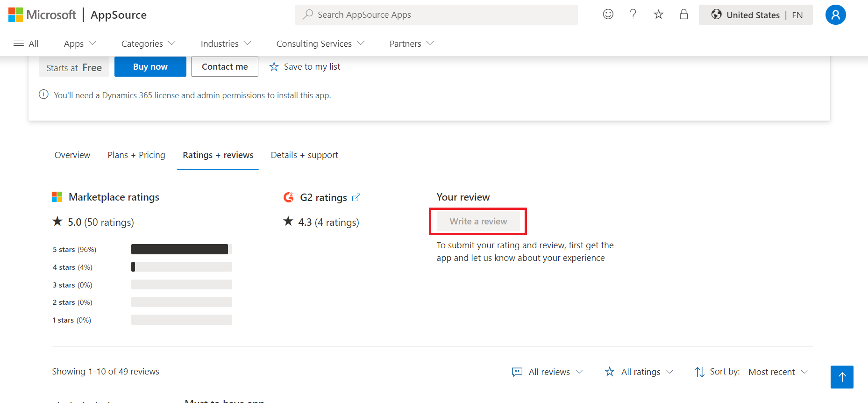Image resolution: width=868 pixels, height=403 pixels.
Task: Focus the Search AppSource Apps field
Action: point(436,15)
